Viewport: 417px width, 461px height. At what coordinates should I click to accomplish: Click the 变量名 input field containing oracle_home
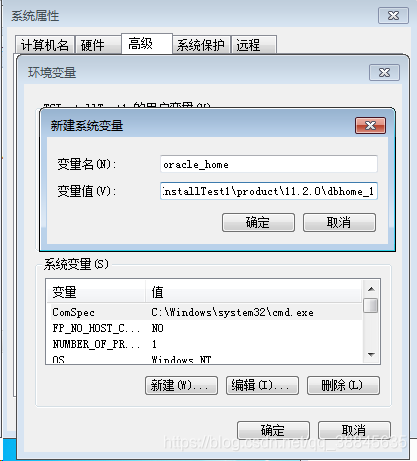click(269, 164)
